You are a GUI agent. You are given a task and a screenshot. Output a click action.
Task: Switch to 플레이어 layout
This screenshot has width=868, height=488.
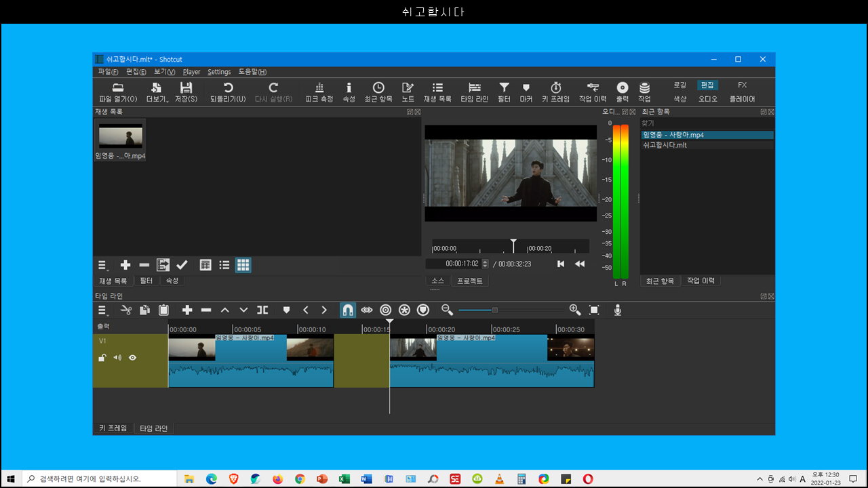tap(743, 99)
